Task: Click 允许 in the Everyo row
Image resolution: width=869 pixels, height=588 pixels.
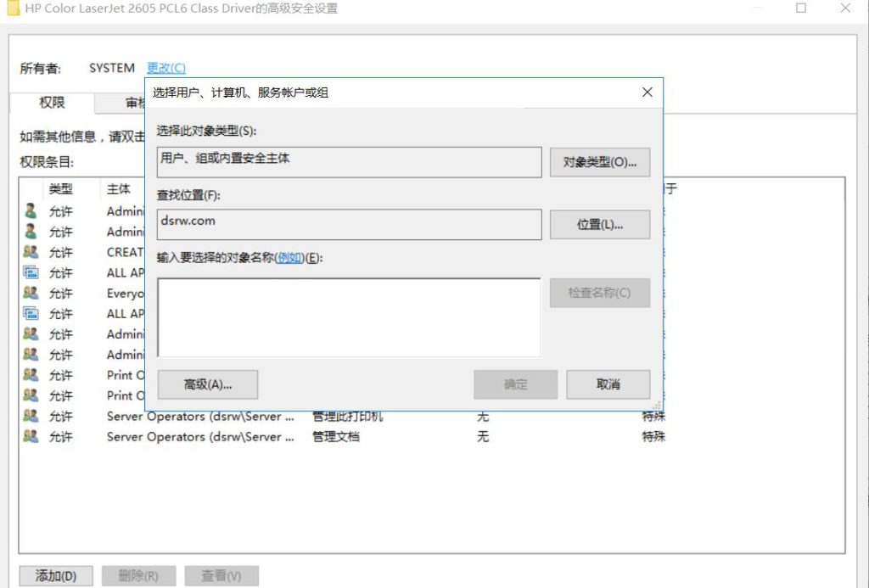Action: click(x=61, y=294)
